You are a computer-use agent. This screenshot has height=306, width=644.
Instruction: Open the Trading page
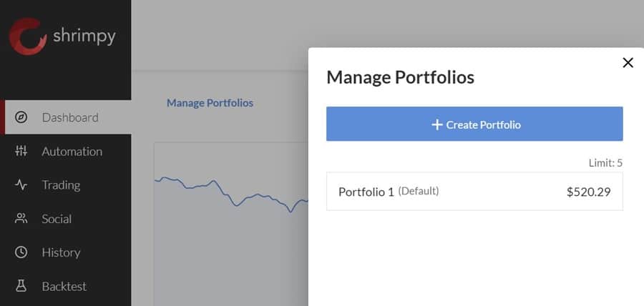pyautogui.click(x=61, y=184)
